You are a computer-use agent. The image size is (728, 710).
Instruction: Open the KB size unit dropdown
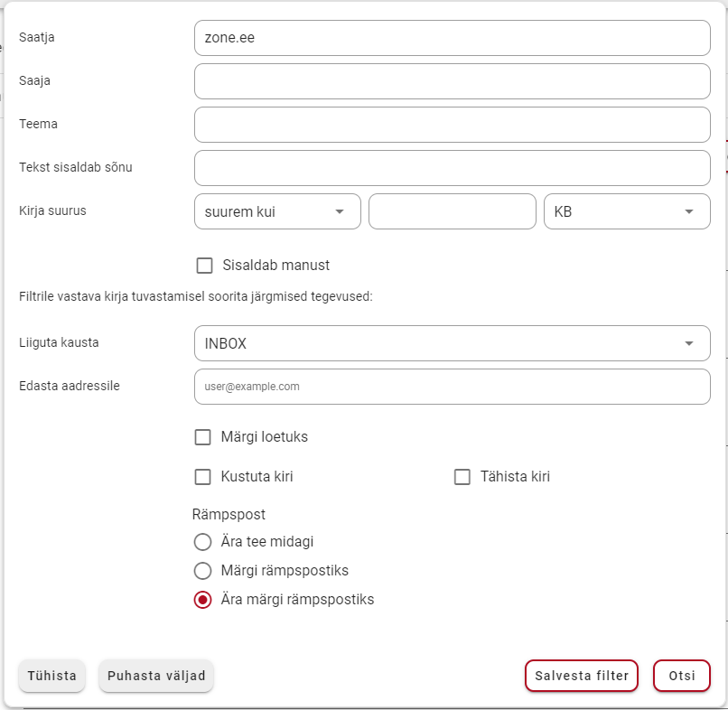click(627, 211)
